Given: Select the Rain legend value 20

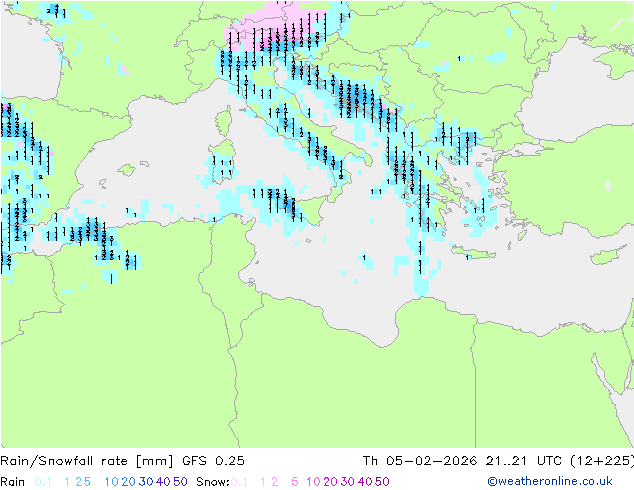Looking at the screenshot, I should [129, 482].
